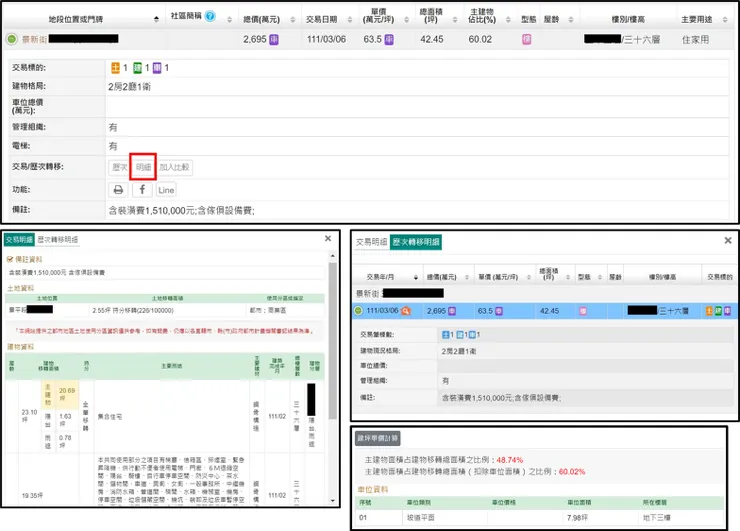This screenshot has height=531, width=740.
Task: Close the 歷次轉移明細 popup with X
Action: click(728, 241)
